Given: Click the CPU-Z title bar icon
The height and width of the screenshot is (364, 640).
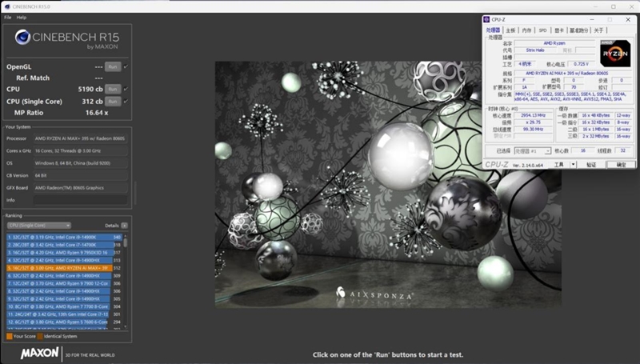Looking at the screenshot, I should pos(487,18).
